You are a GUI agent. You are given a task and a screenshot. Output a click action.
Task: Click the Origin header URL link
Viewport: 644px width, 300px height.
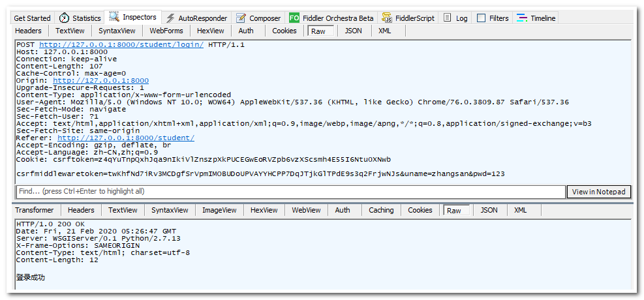100,80
